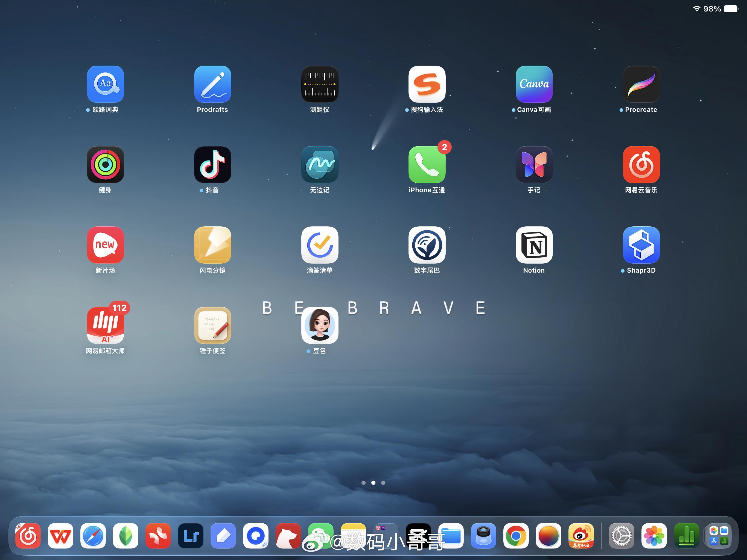This screenshot has height=560, width=747.
Task: Open the Bear notes app in dock
Action: [x=288, y=536]
